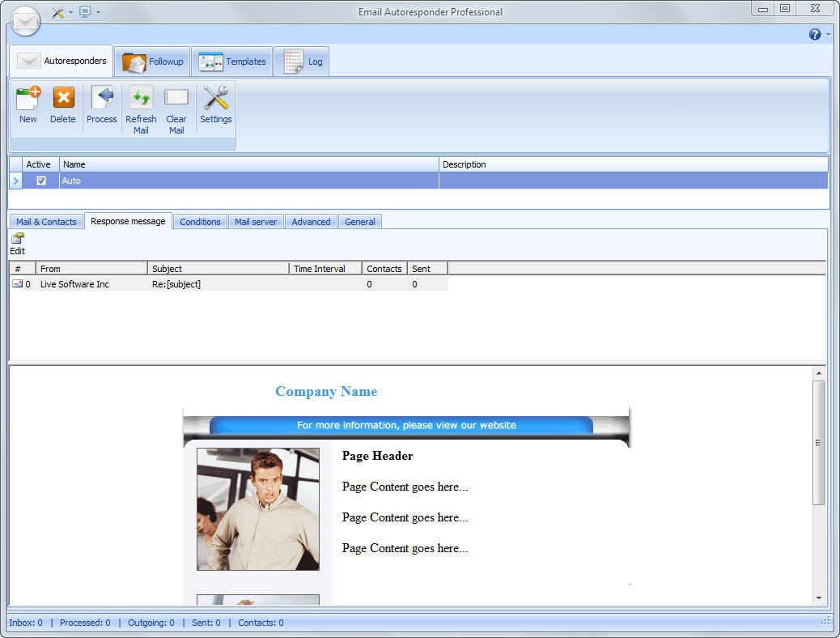Viewport: 840px width, 638px height.
Task: Click the Time Interval column header
Action: (x=325, y=269)
